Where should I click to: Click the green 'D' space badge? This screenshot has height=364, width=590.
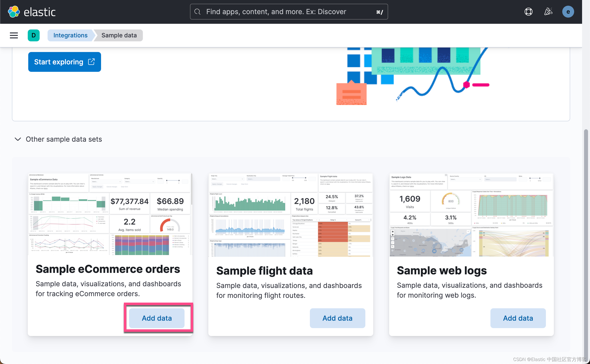34,35
